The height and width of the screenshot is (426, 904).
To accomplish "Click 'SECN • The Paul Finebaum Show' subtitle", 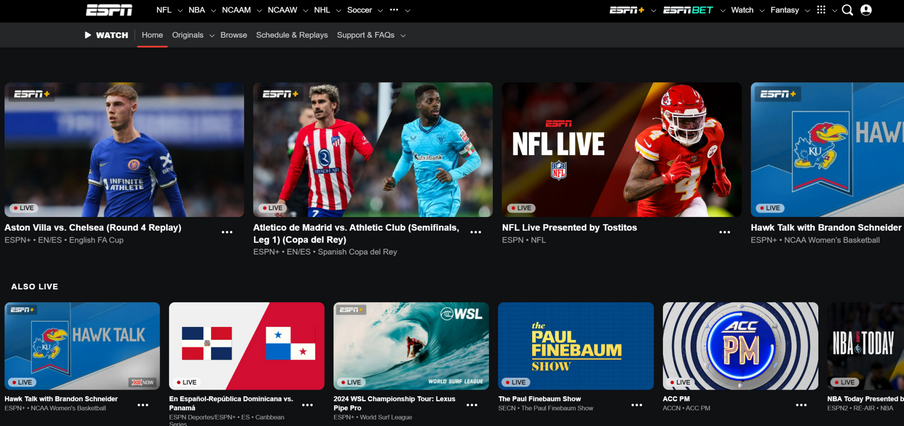I will [x=545, y=408].
